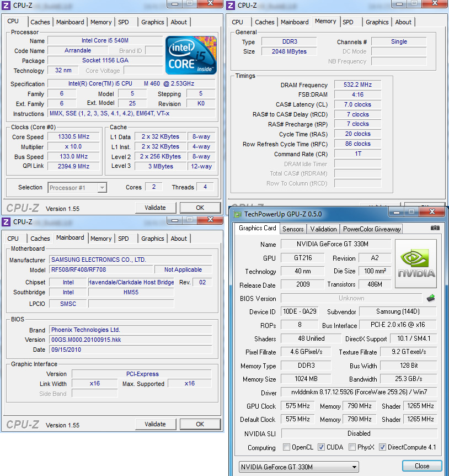This screenshot has width=449, height=476.
Task: Open the Graphics Card tab in GPU-Z
Action: point(258,228)
